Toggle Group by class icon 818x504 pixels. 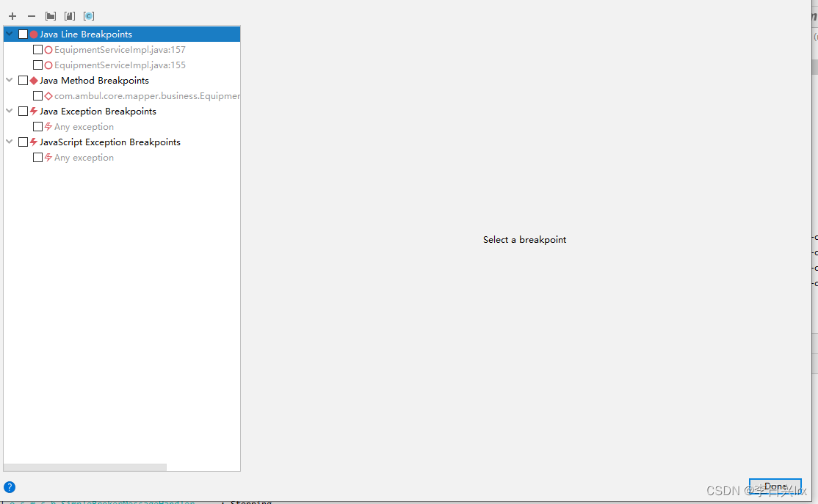coord(89,16)
